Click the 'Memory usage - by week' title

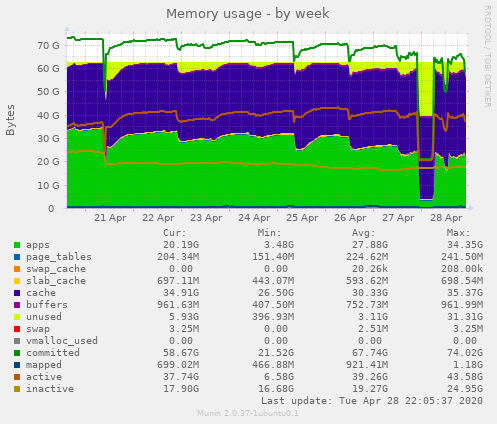pyautogui.click(x=248, y=14)
